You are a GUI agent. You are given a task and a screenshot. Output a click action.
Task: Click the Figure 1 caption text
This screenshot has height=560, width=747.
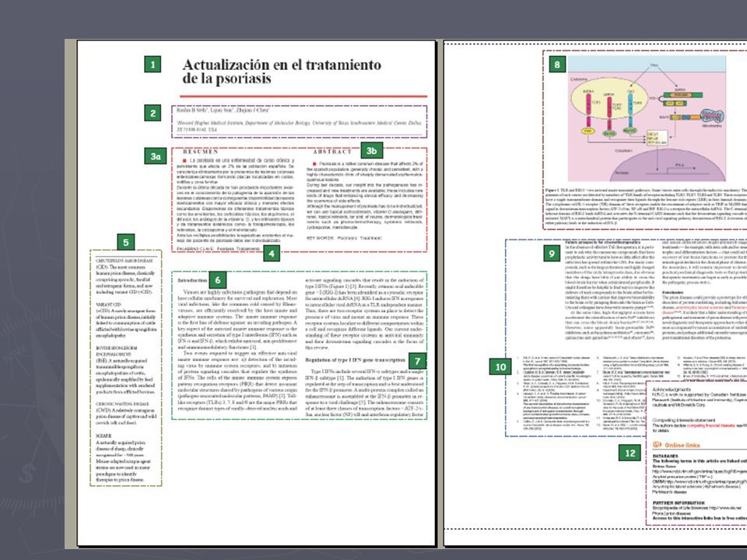pos(646,206)
